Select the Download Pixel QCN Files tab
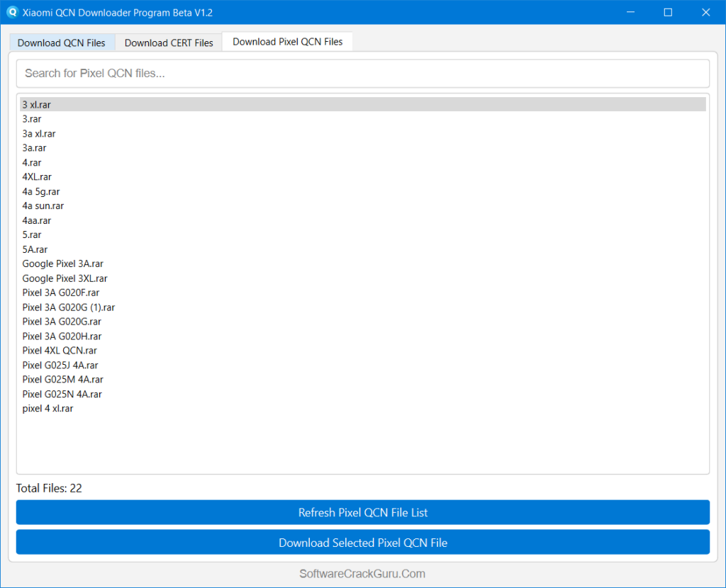This screenshot has width=726, height=588. coord(288,42)
